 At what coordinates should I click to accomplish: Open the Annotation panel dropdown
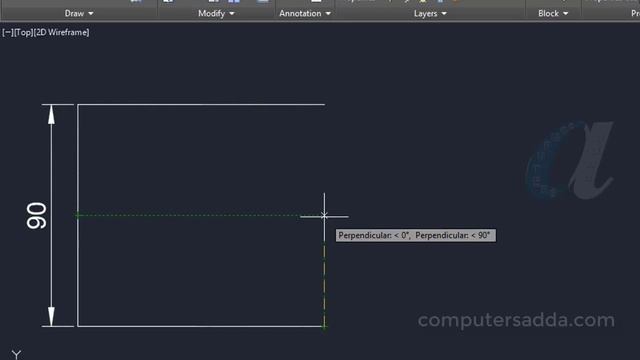point(305,13)
